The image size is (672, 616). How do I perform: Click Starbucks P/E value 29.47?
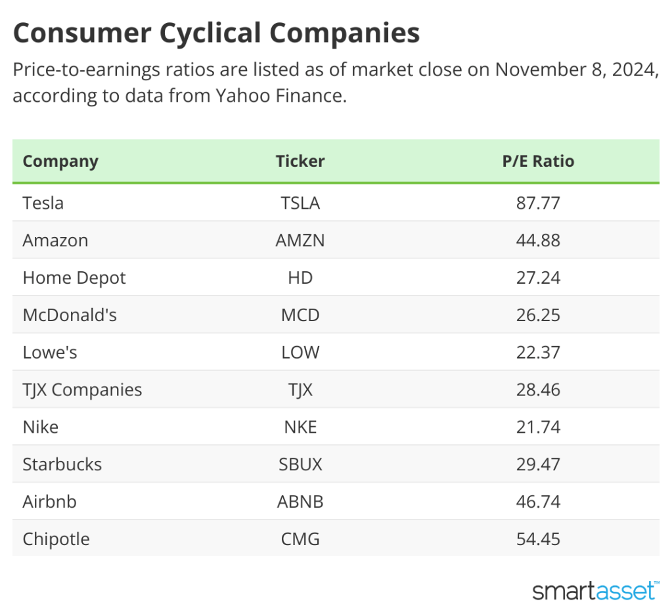pyautogui.click(x=538, y=465)
